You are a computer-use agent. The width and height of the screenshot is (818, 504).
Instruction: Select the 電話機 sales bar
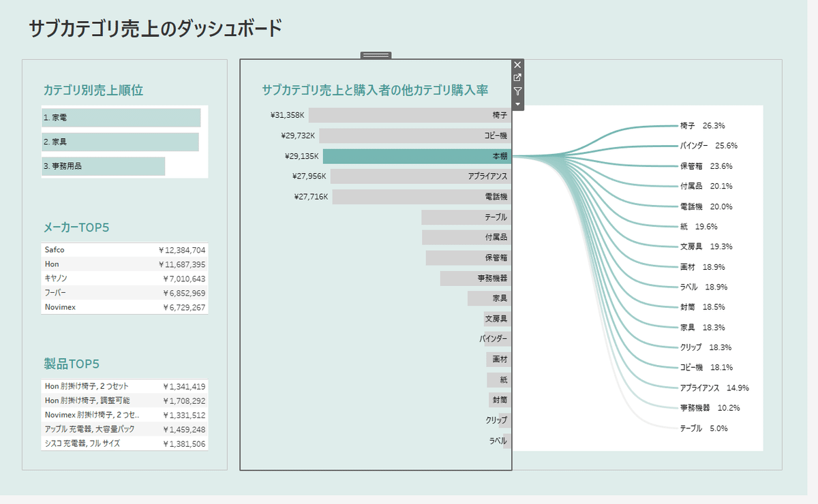tap(421, 197)
